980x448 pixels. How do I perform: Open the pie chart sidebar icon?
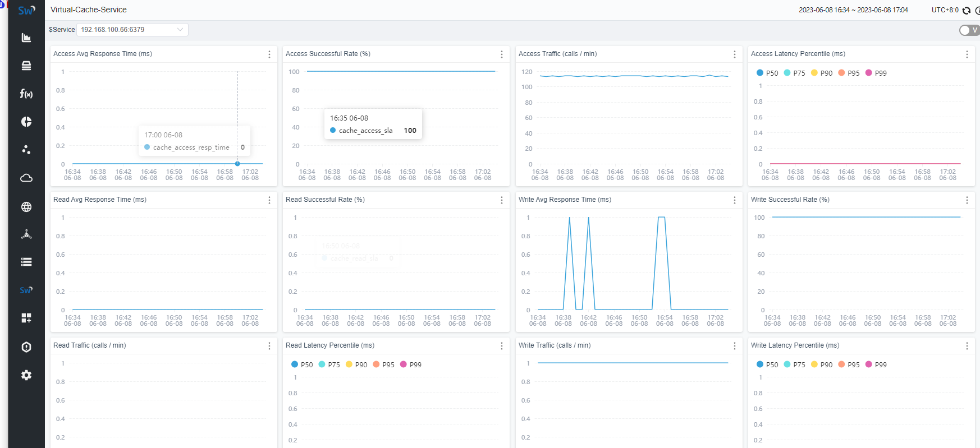click(x=26, y=122)
